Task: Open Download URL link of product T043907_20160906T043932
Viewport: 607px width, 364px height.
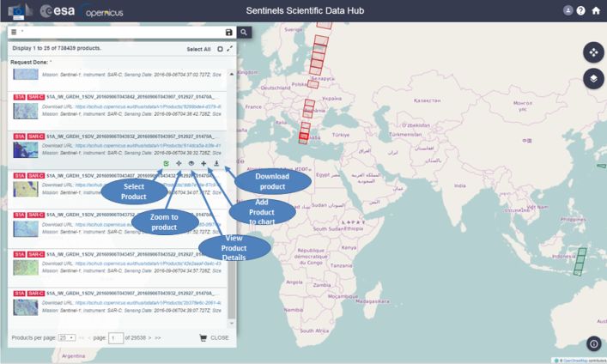Action: tap(149, 303)
